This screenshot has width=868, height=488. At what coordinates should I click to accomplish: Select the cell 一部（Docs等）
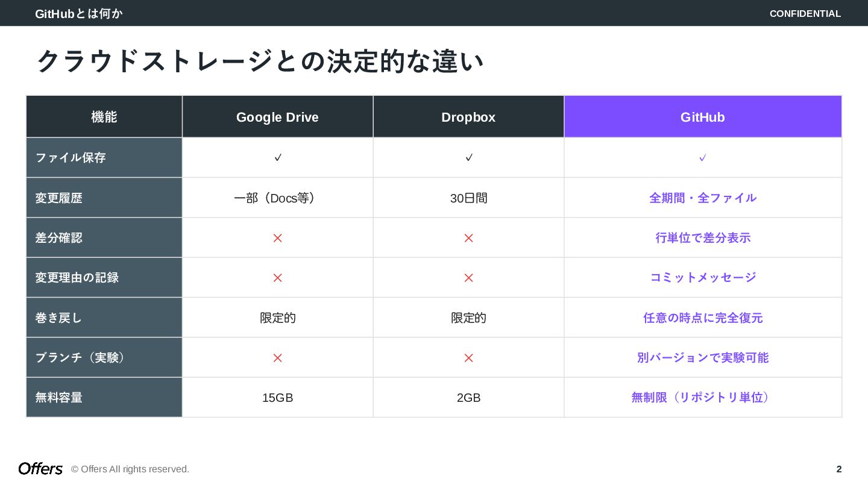pos(277,198)
